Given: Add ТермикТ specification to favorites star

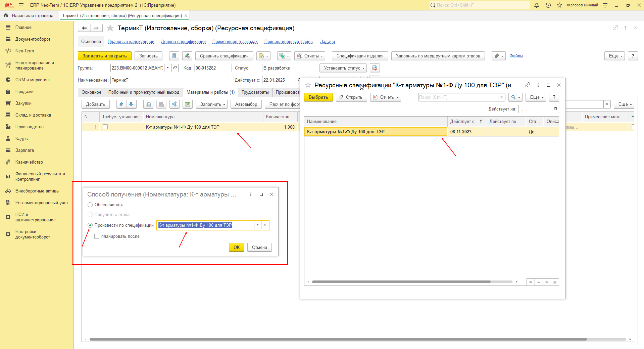Looking at the screenshot, I should click(110, 28).
